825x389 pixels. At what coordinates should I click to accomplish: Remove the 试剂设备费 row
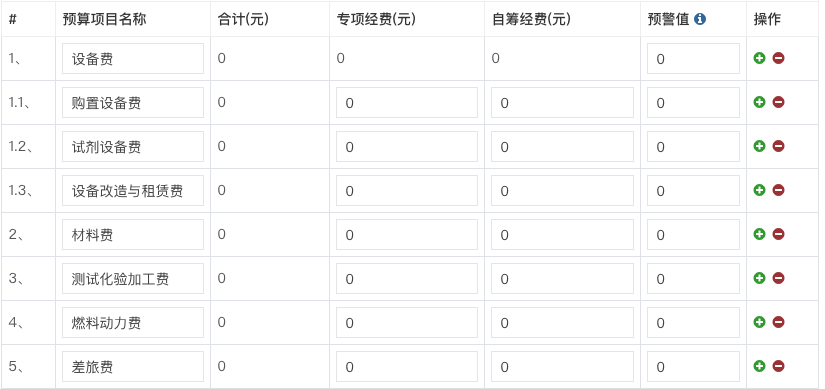pyautogui.click(x=778, y=146)
